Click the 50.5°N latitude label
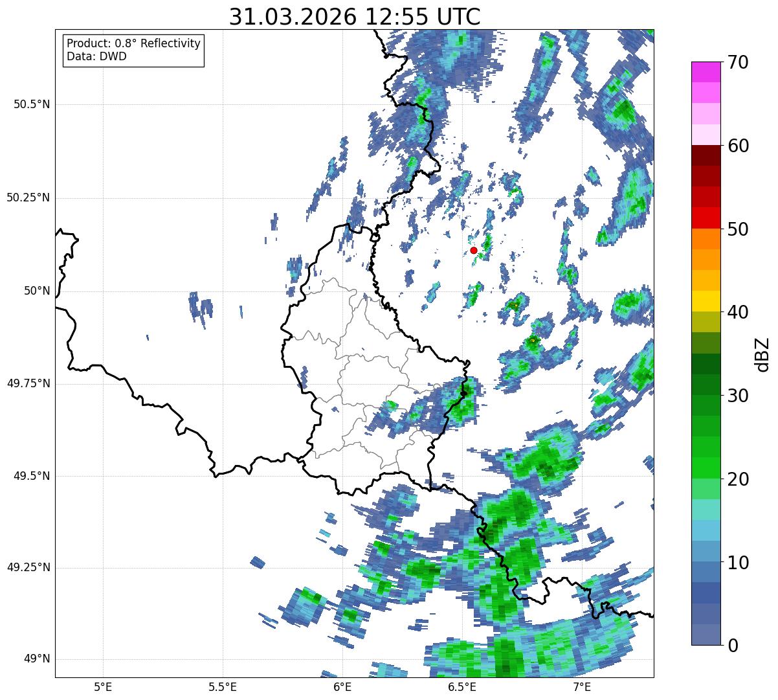 pos(32,104)
